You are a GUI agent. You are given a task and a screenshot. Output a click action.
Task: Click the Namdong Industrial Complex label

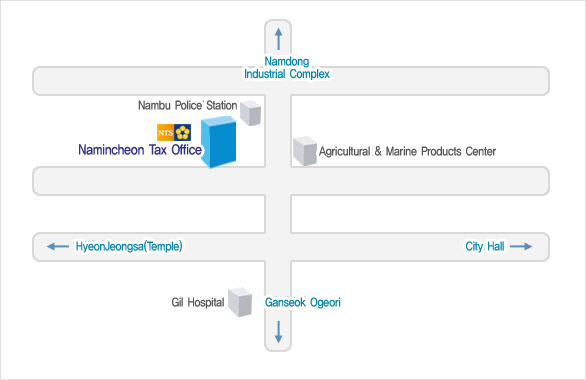pos(287,68)
